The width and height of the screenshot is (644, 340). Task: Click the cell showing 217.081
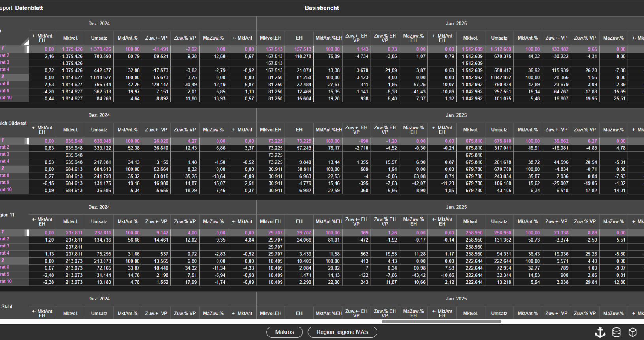(99, 162)
